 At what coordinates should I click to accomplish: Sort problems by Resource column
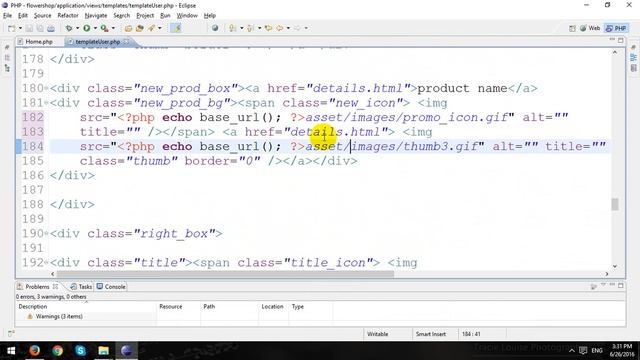pos(178,307)
